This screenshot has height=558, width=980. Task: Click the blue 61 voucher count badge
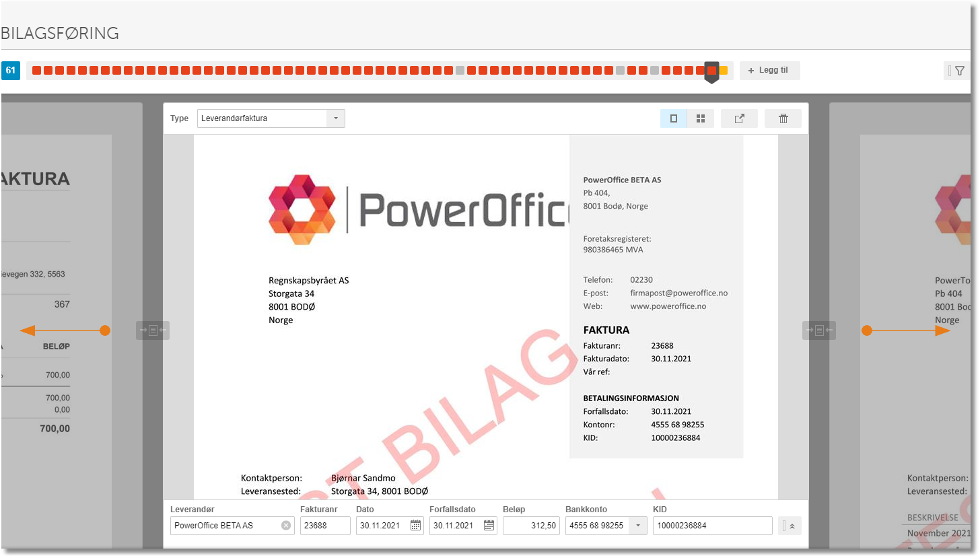click(11, 70)
